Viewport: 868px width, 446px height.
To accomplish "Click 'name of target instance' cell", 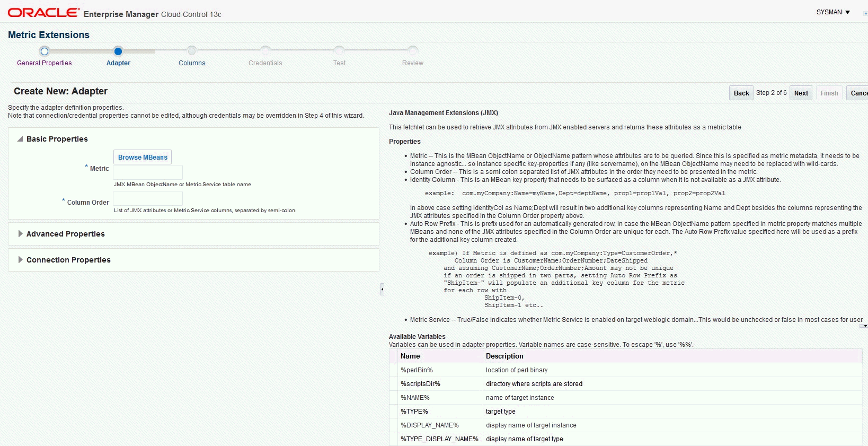I will (x=520, y=398).
